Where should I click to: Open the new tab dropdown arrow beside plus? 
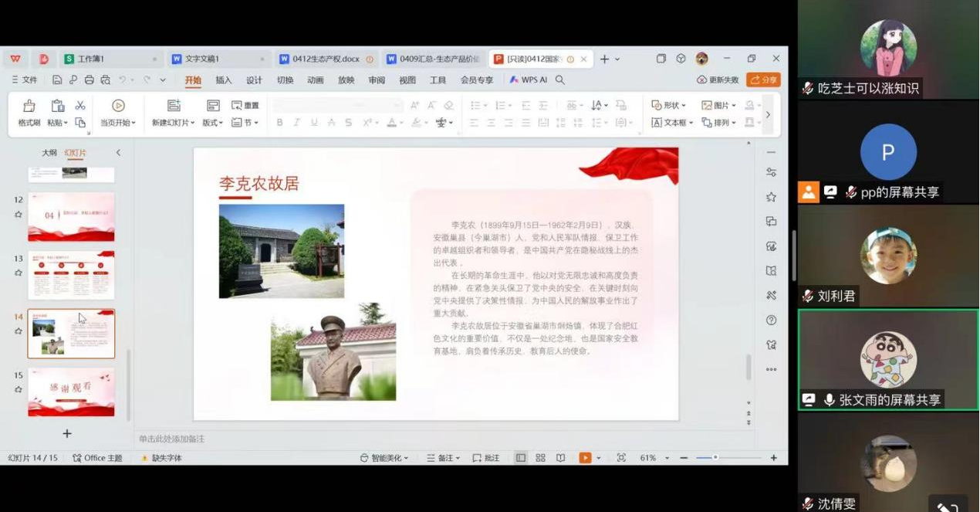click(x=617, y=59)
